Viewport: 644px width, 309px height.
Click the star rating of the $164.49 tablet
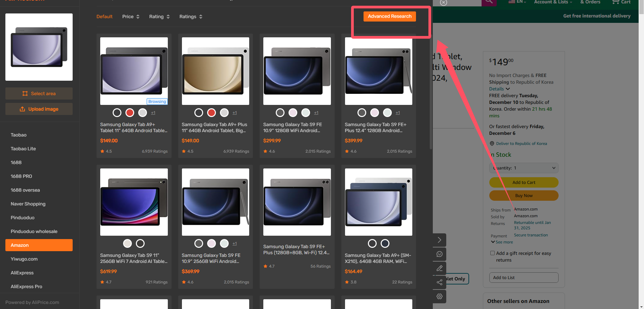click(350, 282)
